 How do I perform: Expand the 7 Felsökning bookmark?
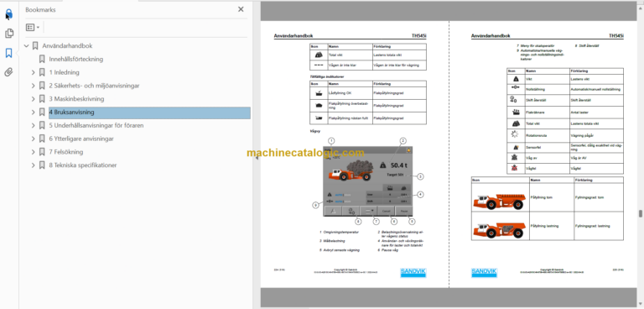34,152
